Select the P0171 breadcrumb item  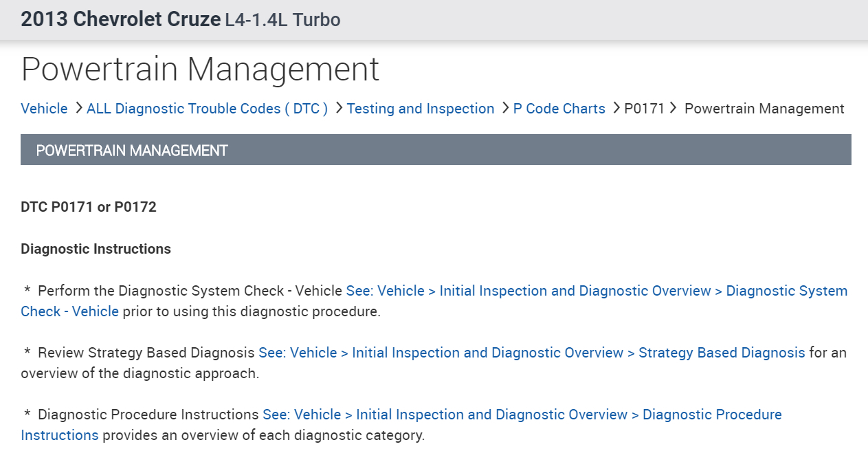[645, 109]
